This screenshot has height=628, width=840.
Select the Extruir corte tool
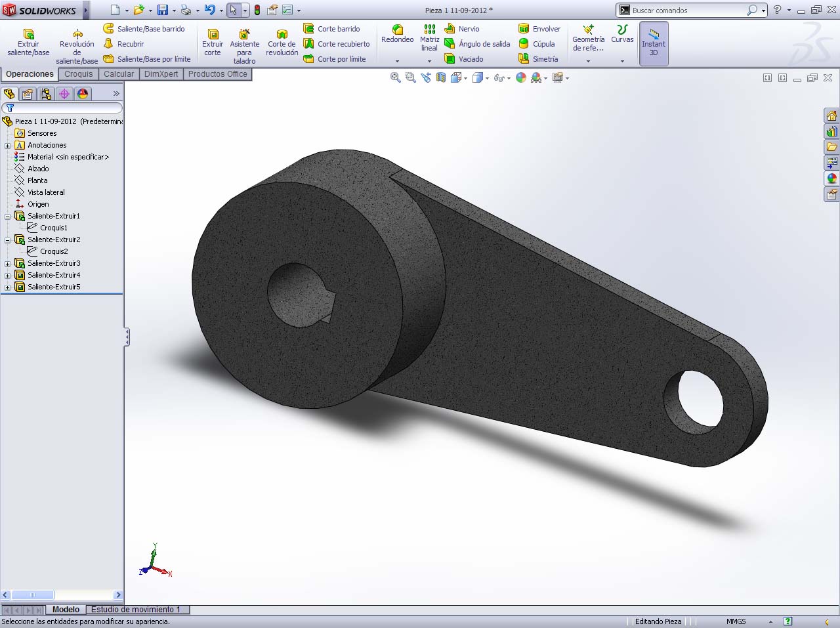(213, 43)
